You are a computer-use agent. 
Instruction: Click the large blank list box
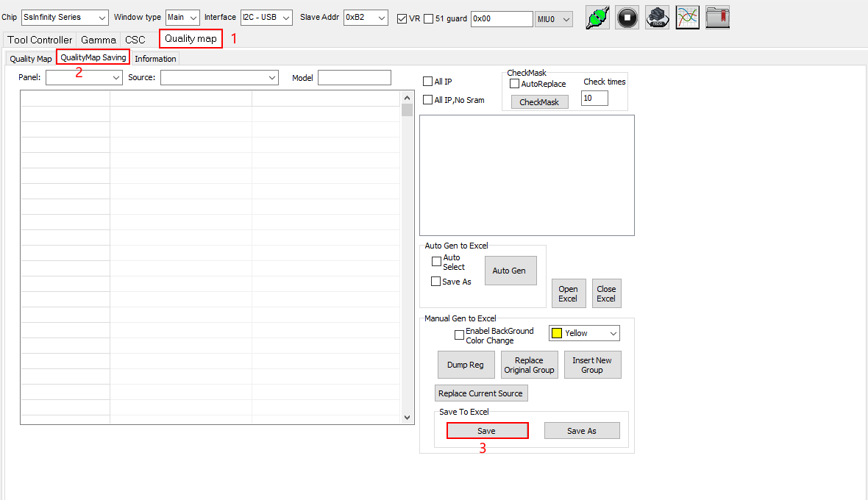pyautogui.click(x=527, y=175)
